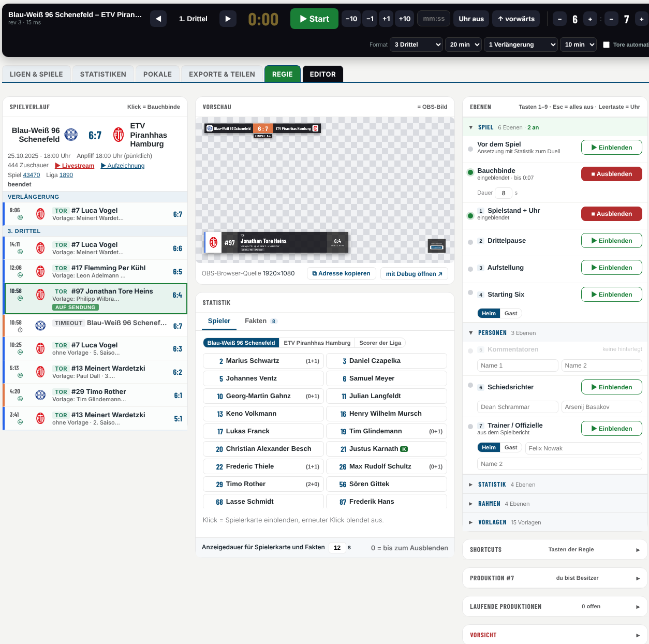Click the small overlay thumbnail in the preview corner
Screen dimensions: 649x644
coord(437,246)
